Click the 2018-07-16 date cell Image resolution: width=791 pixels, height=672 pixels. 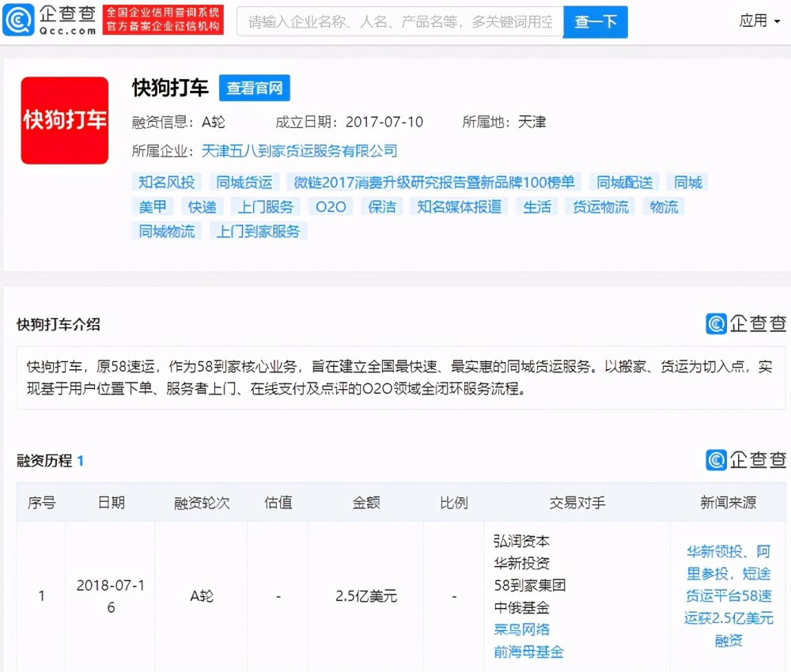coord(111,596)
